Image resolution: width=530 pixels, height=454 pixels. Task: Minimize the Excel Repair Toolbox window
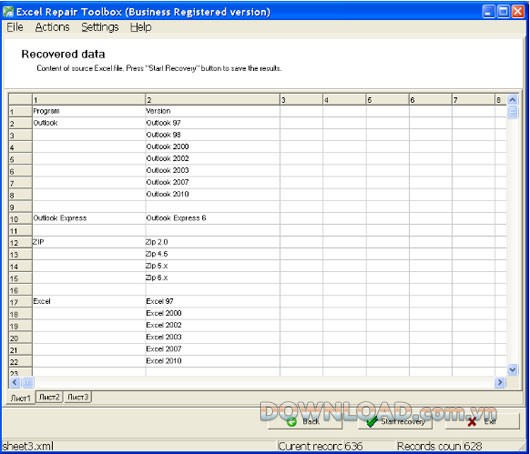(x=488, y=12)
